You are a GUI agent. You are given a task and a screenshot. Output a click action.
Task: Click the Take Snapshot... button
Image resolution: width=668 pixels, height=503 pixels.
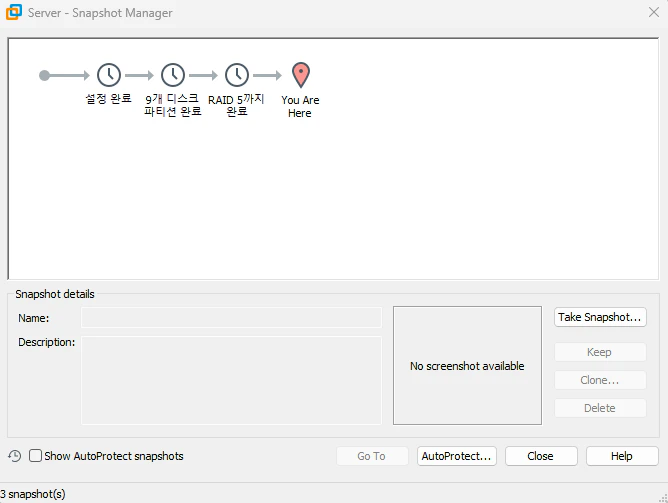(600, 317)
